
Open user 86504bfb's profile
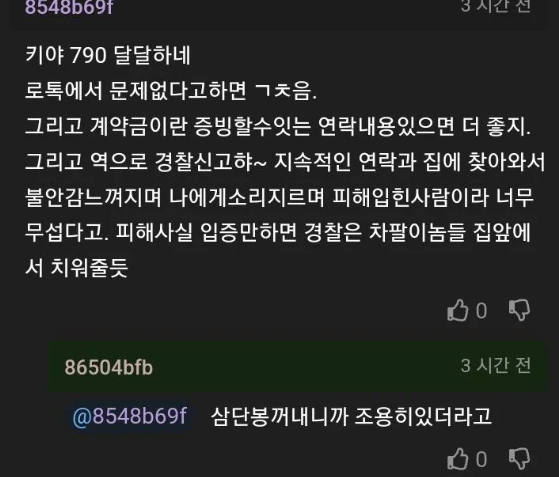click(108, 368)
